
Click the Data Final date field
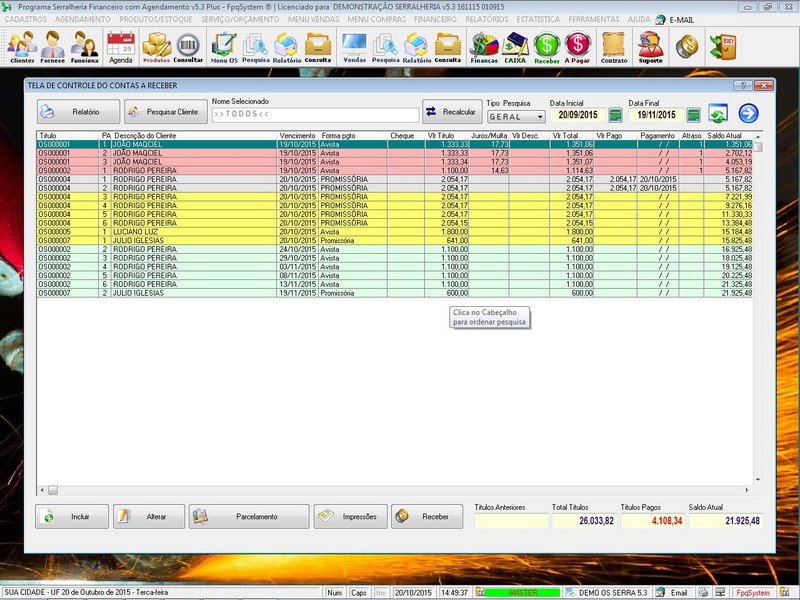click(656, 115)
